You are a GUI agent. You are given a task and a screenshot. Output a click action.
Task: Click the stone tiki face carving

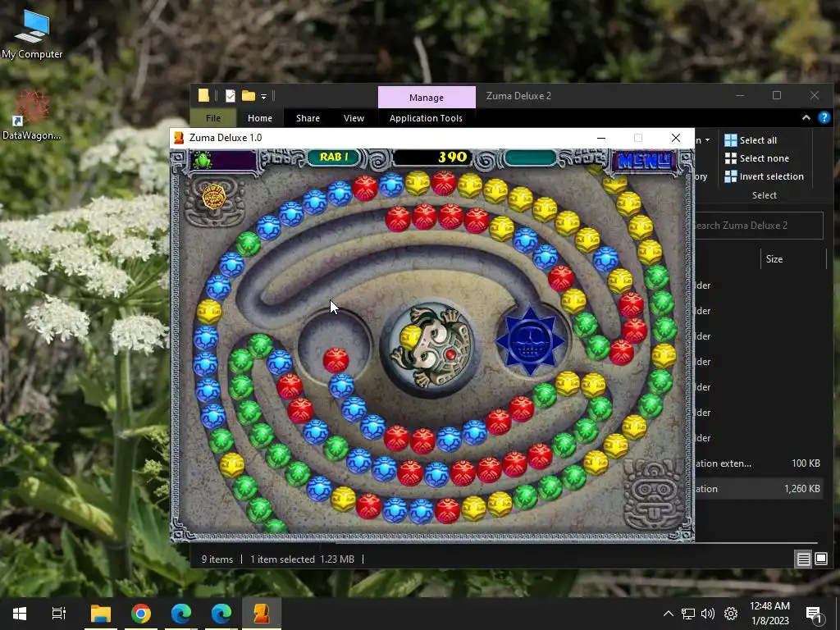653,494
